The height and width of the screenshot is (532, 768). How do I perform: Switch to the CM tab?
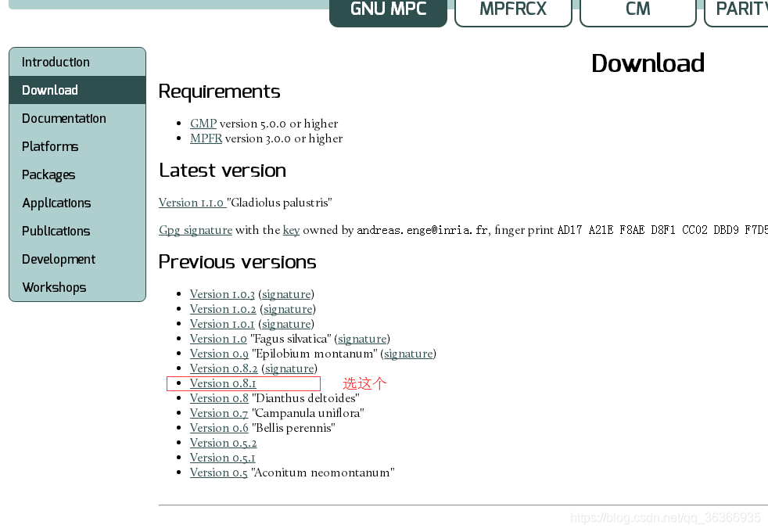pos(637,13)
